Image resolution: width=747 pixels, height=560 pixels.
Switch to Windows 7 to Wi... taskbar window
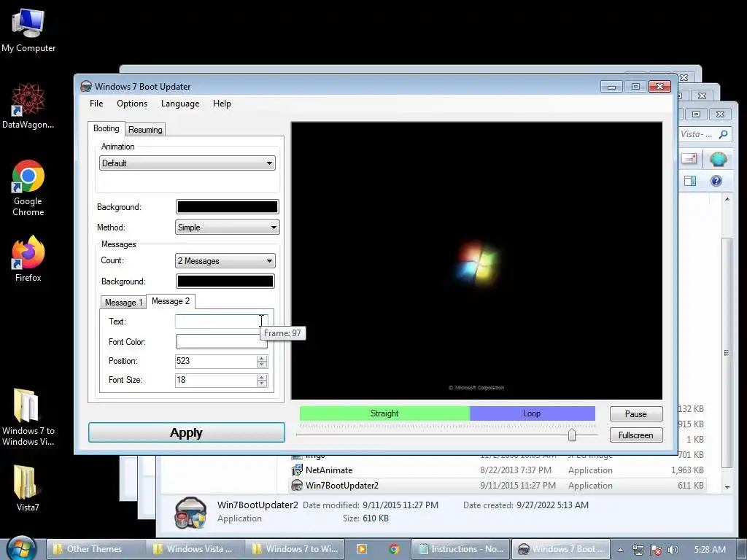294,549
